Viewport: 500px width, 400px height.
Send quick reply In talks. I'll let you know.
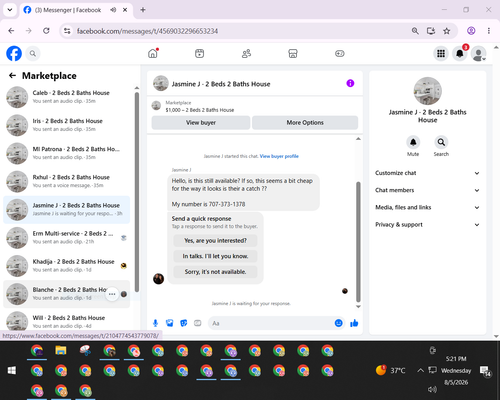pyautogui.click(x=215, y=256)
